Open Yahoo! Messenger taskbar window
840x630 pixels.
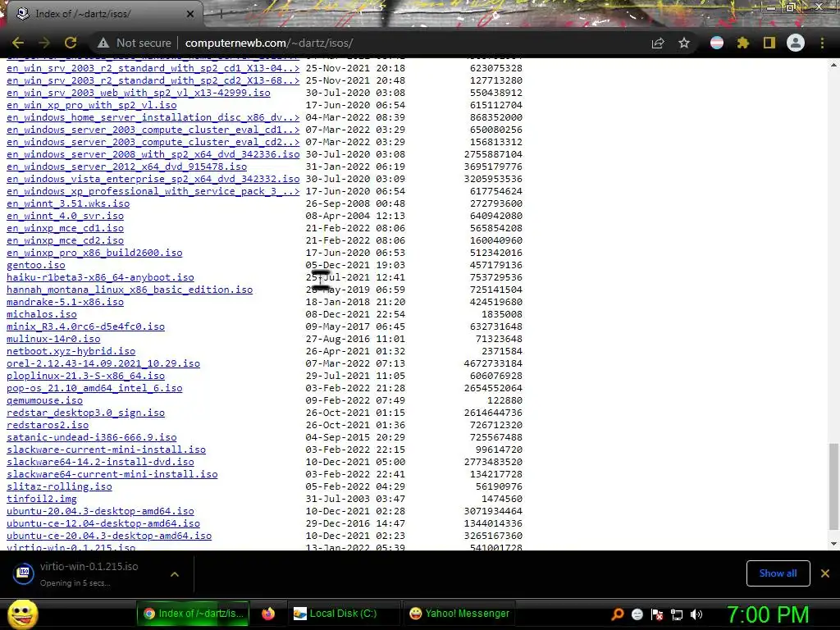coord(459,614)
